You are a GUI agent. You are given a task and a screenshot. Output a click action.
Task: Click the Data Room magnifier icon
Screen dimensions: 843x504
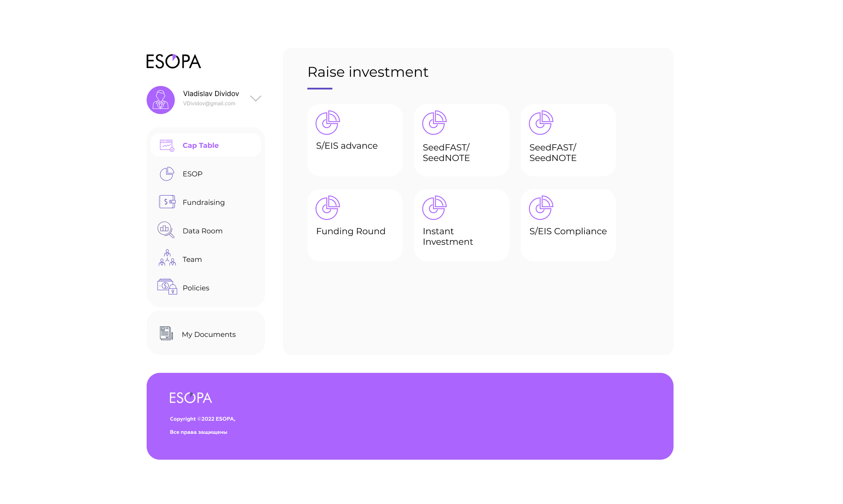point(166,230)
